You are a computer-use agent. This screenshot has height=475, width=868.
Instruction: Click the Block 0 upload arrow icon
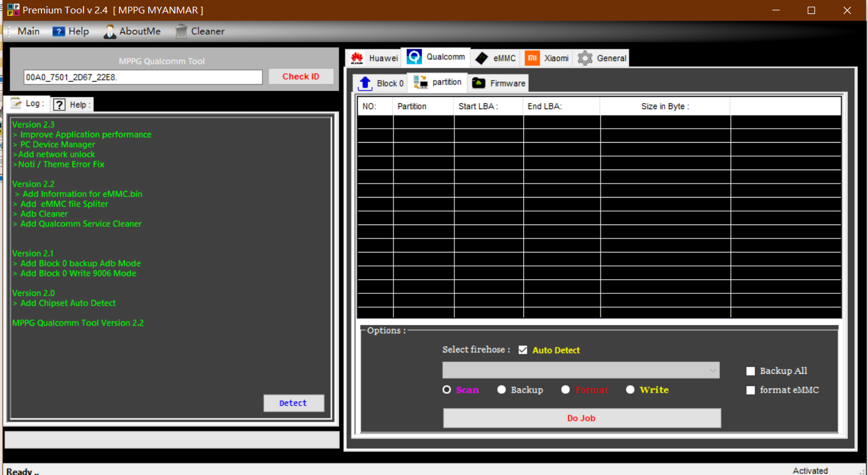[365, 83]
